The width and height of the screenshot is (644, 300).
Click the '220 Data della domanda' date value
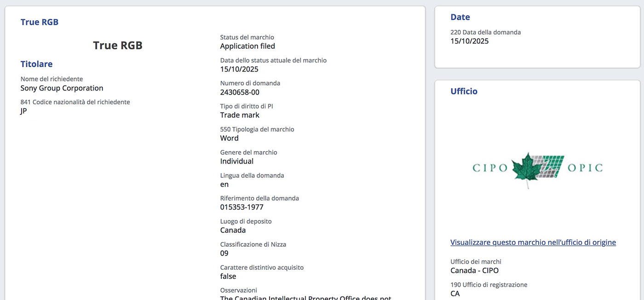pos(469,41)
